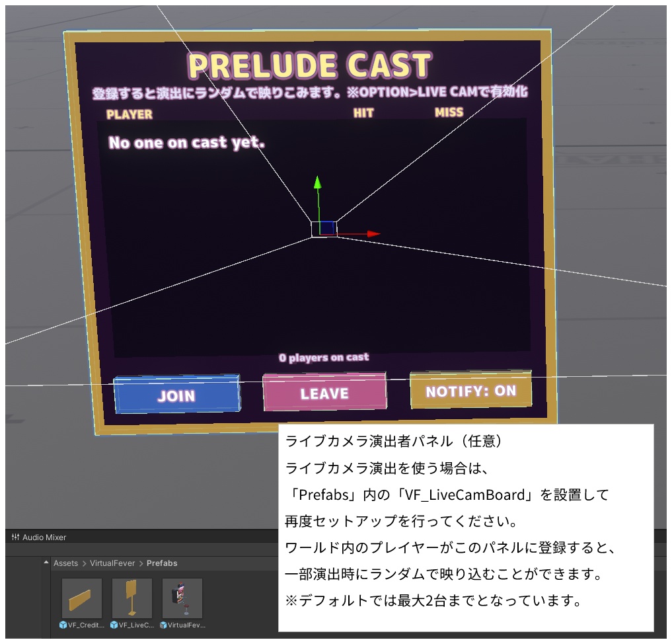Select the VF_LiveCamBoard stand thumbnail
Viewport: 672px width, 640px height.
click(132, 598)
